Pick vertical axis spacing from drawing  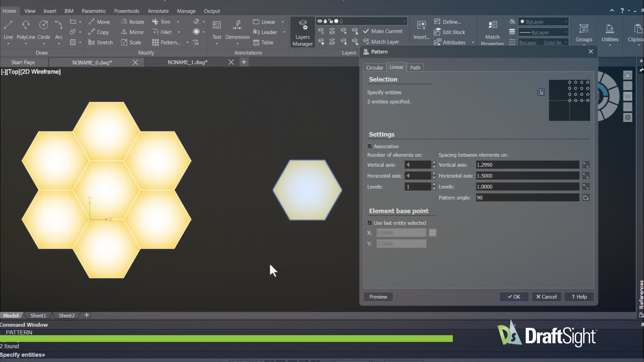point(586,165)
